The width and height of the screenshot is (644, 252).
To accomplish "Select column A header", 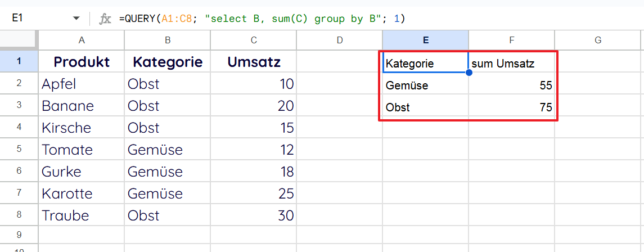I will [x=82, y=40].
